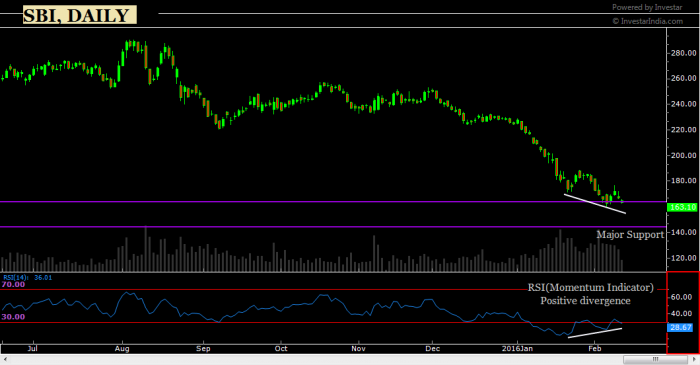Screen dimensions: 700x365
Task: Click the 'Feb' date axis label
Action: pyautogui.click(x=595, y=348)
